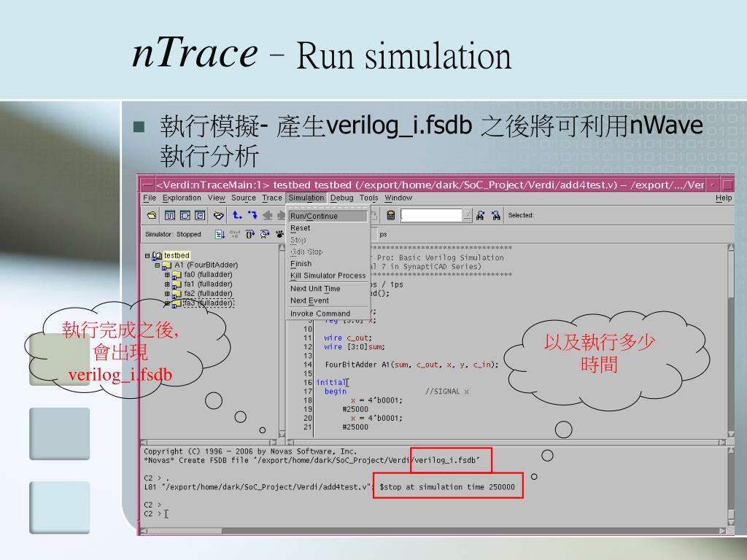Image resolution: width=747 pixels, height=560 pixels.
Task: Click the run-to-line icon beside Simulator status
Action: tap(220, 234)
